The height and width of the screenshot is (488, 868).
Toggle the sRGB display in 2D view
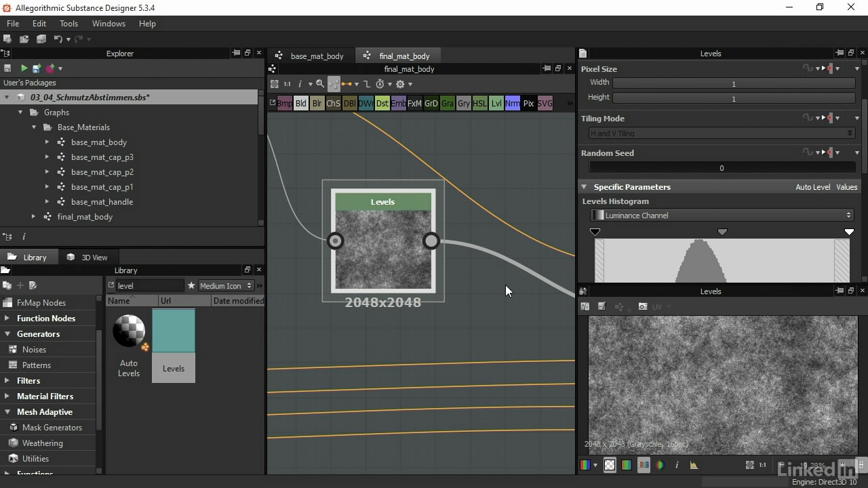[644, 465]
